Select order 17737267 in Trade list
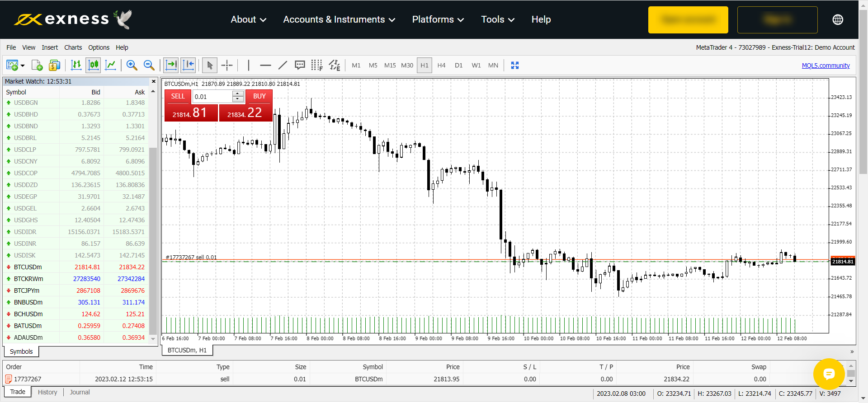The width and height of the screenshot is (868, 403). click(423, 379)
